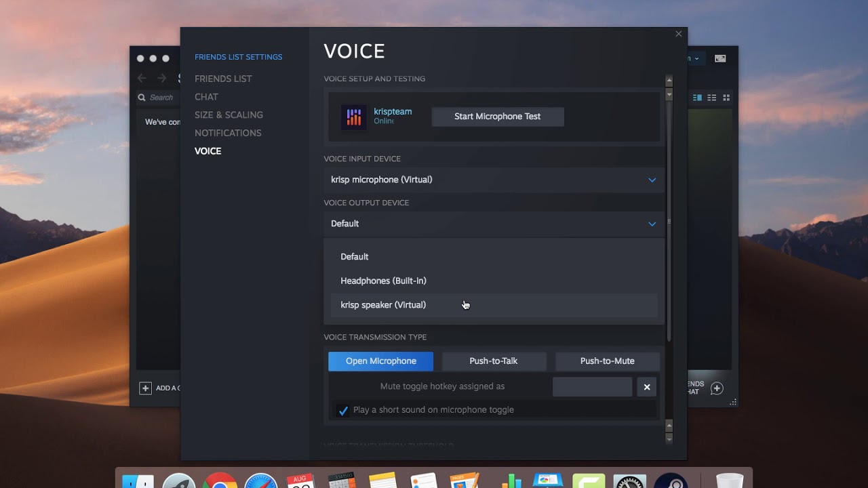Open Calculator from the dock
This screenshot has height=488, width=868.
coord(342,481)
